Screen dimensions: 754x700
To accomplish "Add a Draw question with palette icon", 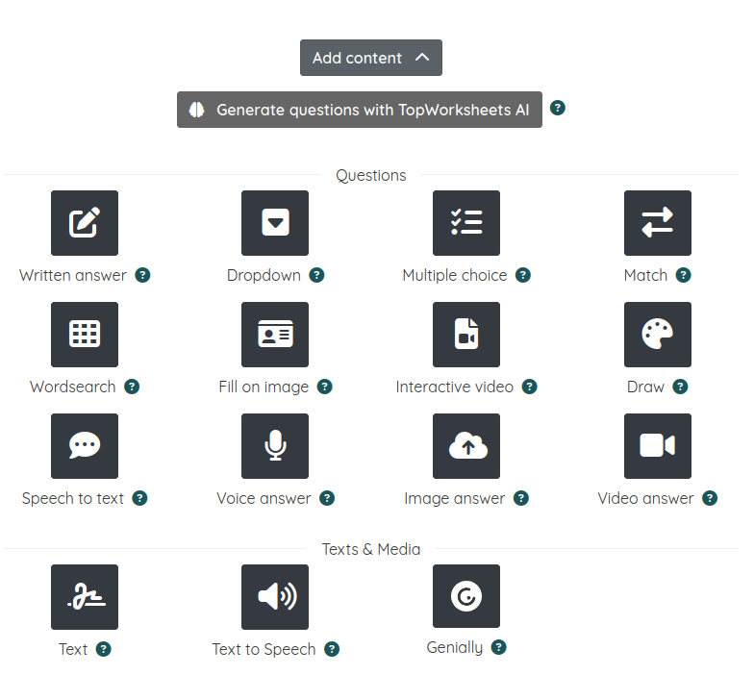I will tap(658, 335).
